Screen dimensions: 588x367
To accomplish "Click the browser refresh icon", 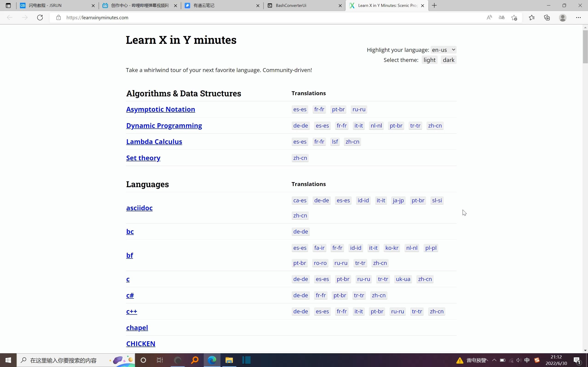I will coord(40,17).
